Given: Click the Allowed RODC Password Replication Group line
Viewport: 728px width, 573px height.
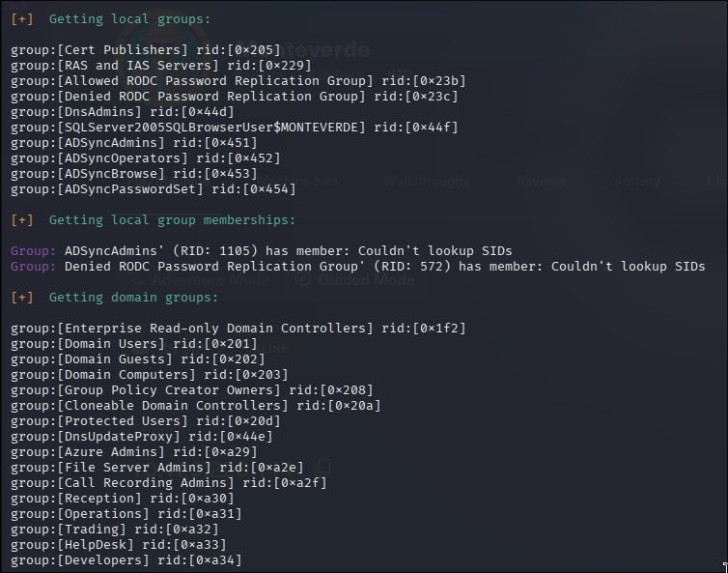Looking at the screenshot, I should point(238,81).
